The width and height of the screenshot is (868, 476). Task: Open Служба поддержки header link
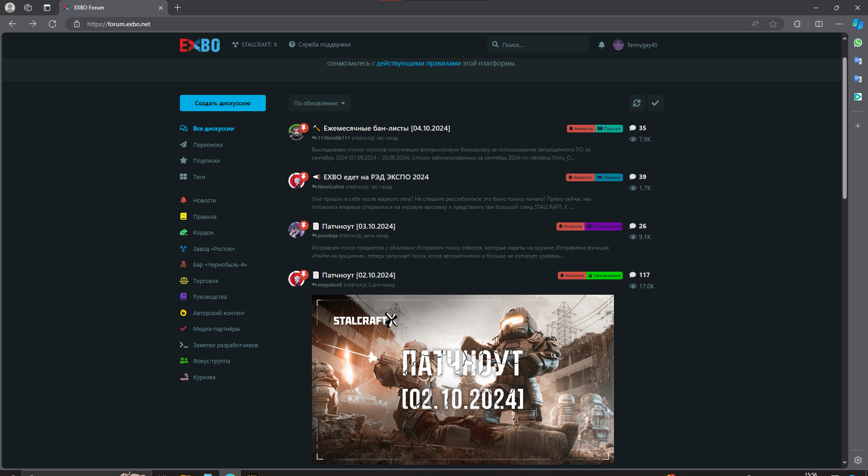pos(320,44)
